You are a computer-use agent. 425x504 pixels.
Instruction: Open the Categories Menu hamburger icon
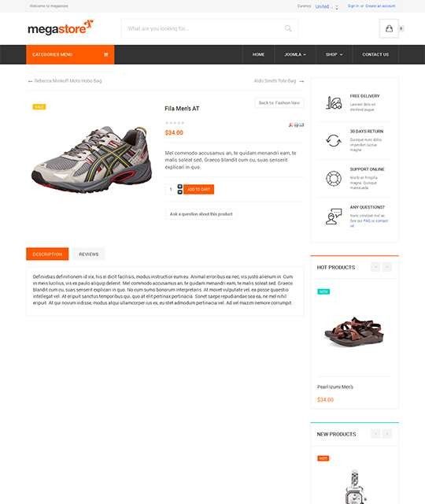click(x=106, y=54)
